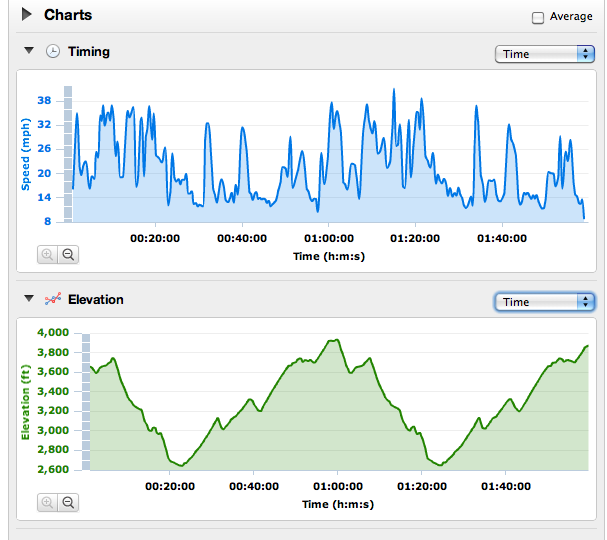Viewport: 607px width, 540px height.
Task: Click the Elevation heading text
Action: tap(96, 299)
